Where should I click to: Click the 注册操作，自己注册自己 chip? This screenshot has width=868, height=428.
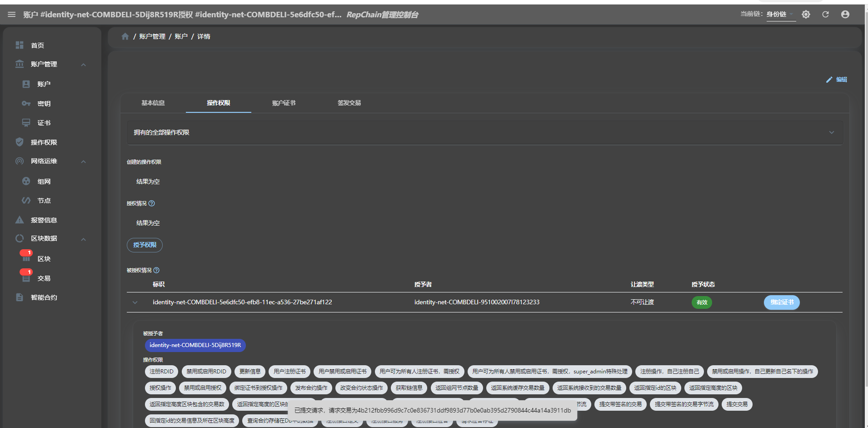click(x=670, y=372)
